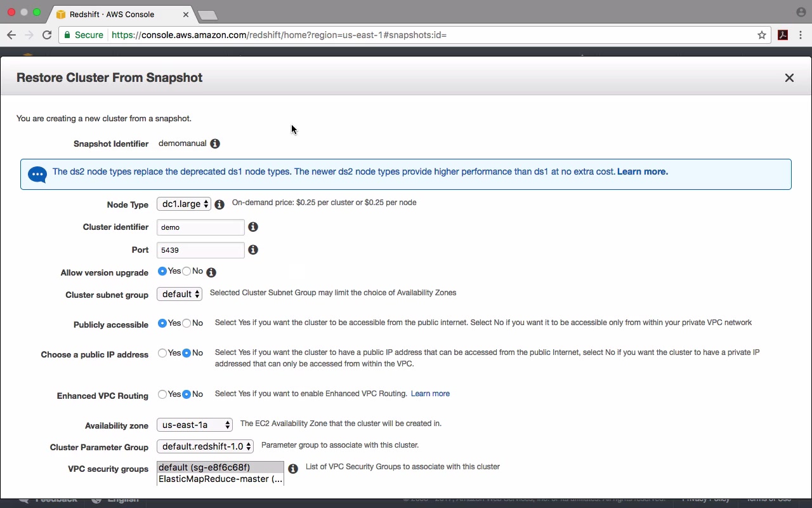This screenshot has height=508, width=812.
Task: Select Yes for Choose a public IP address
Action: click(162, 353)
